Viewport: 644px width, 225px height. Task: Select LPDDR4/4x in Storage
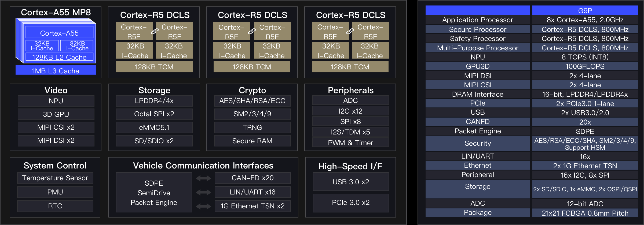tap(154, 101)
